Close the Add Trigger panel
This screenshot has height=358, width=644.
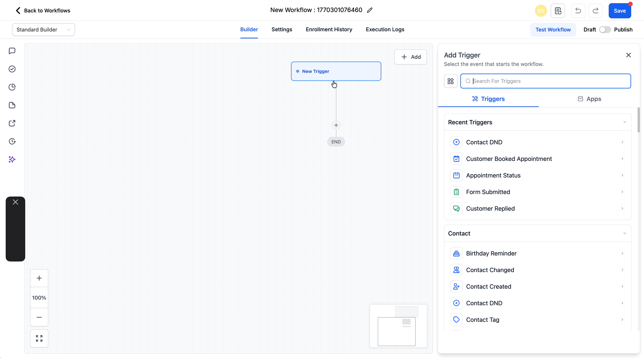[x=629, y=55]
